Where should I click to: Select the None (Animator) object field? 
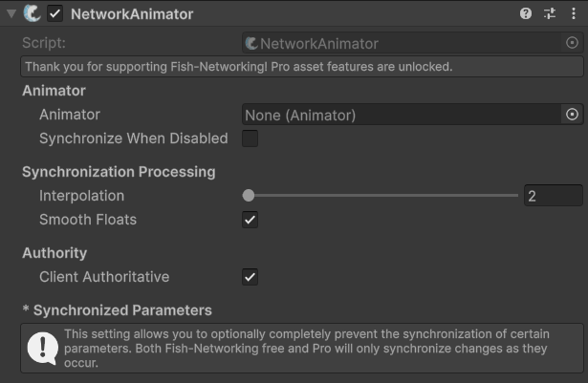402,115
